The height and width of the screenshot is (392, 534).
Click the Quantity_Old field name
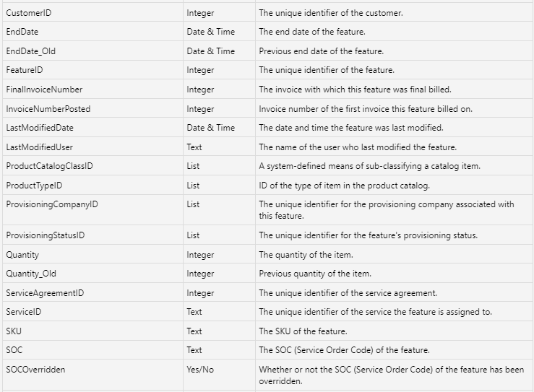pos(31,274)
